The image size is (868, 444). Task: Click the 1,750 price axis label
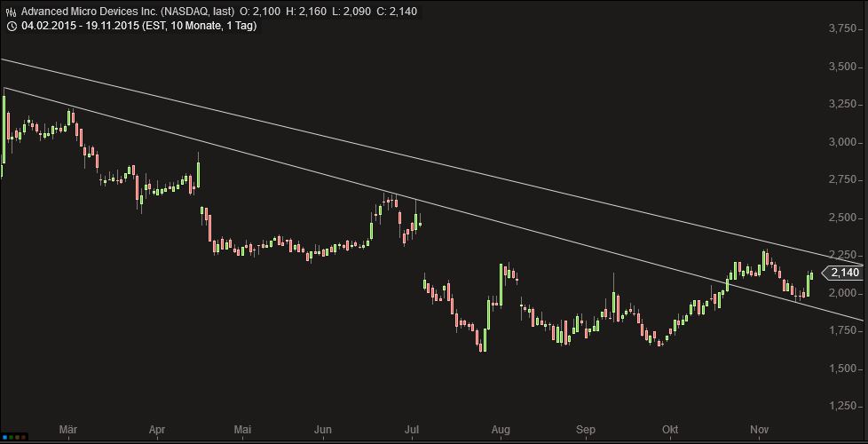pyautogui.click(x=843, y=330)
